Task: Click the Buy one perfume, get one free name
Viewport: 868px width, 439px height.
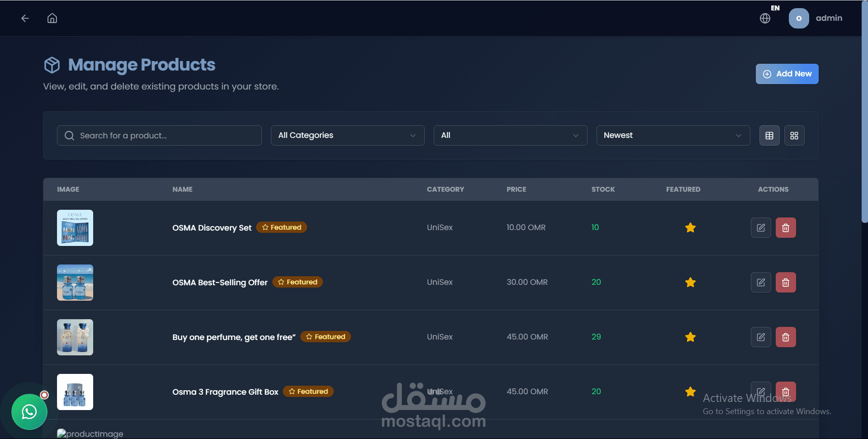Action: coord(234,337)
